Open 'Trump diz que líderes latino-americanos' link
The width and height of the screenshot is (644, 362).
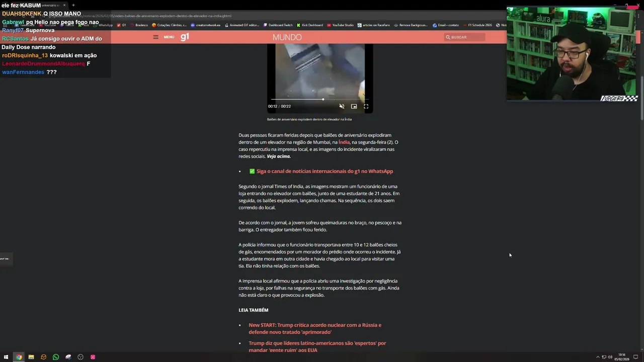click(317, 346)
